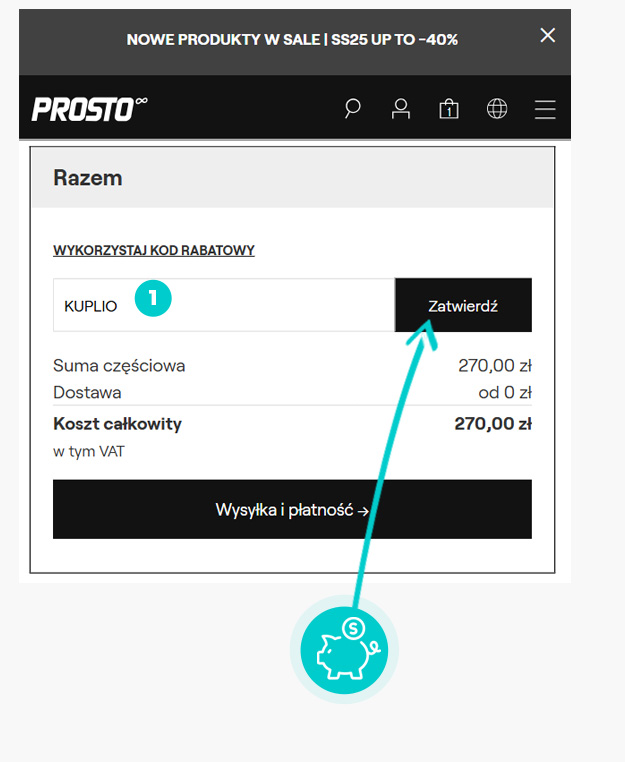Click the PROSTO logo

pyautogui.click(x=89, y=108)
